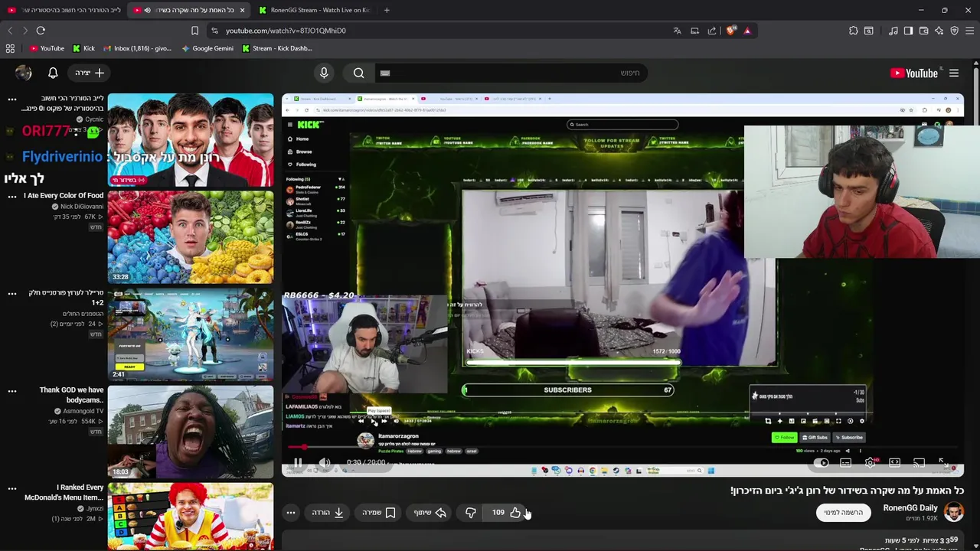Image resolution: width=980 pixels, height=551 pixels.
Task: Open the create (יצירה) button
Action: click(x=90, y=73)
